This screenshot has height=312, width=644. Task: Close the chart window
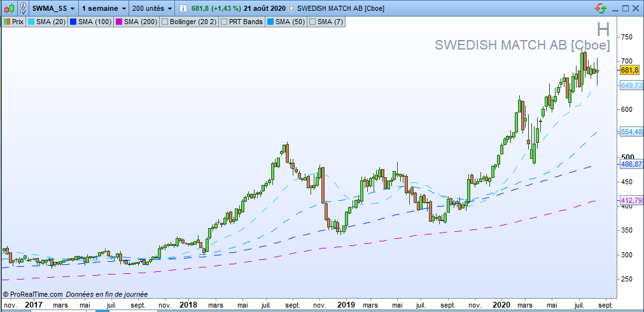(x=636, y=9)
